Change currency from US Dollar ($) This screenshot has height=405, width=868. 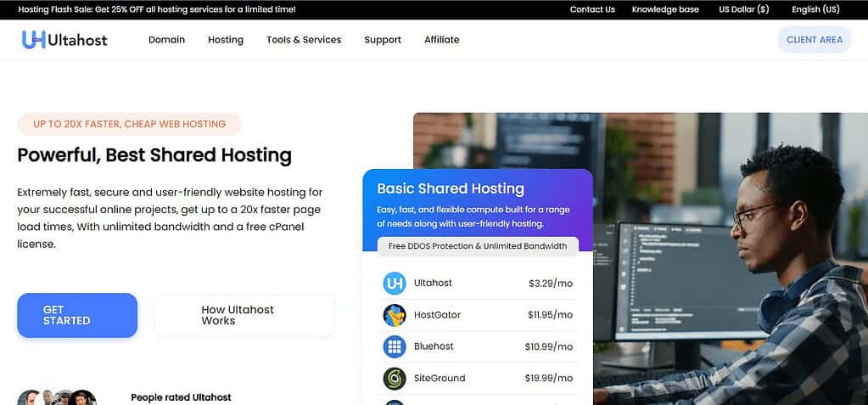pyautogui.click(x=744, y=9)
